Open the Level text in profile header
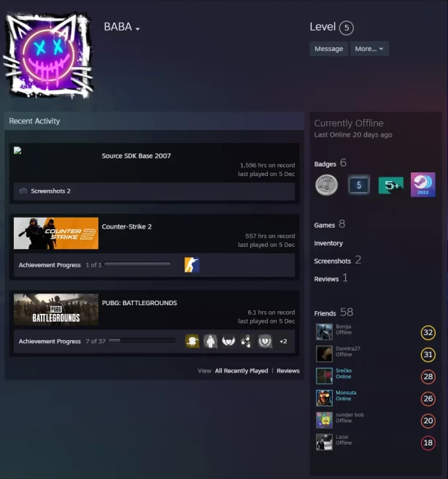The image size is (448, 479). tap(323, 27)
